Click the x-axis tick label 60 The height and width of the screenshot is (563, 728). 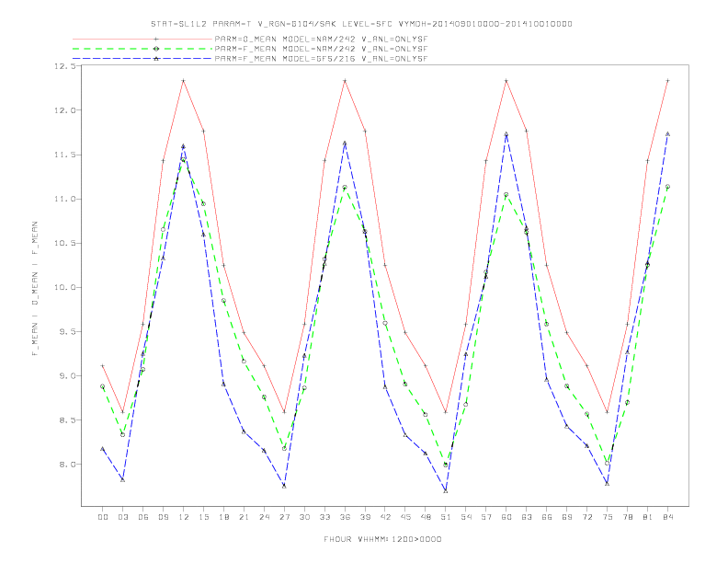(x=506, y=517)
